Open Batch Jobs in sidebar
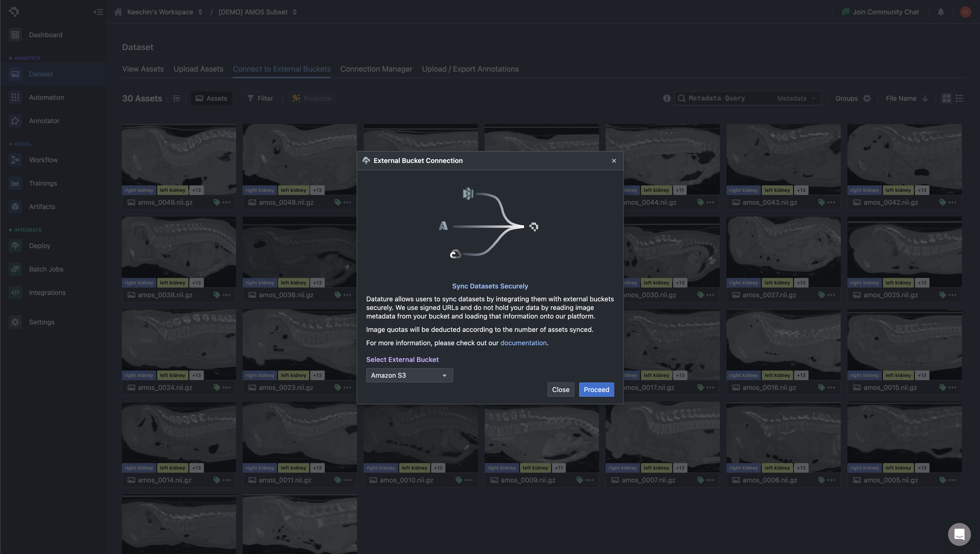Viewport: 980px width, 554px height. pos(46,269)
